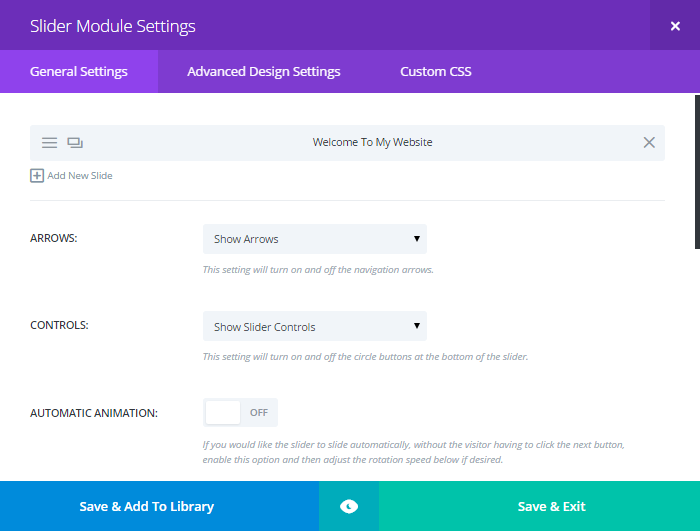Open the Show Arrows dropdown
This screenshot has width=700, height=531.
(315, 239)
